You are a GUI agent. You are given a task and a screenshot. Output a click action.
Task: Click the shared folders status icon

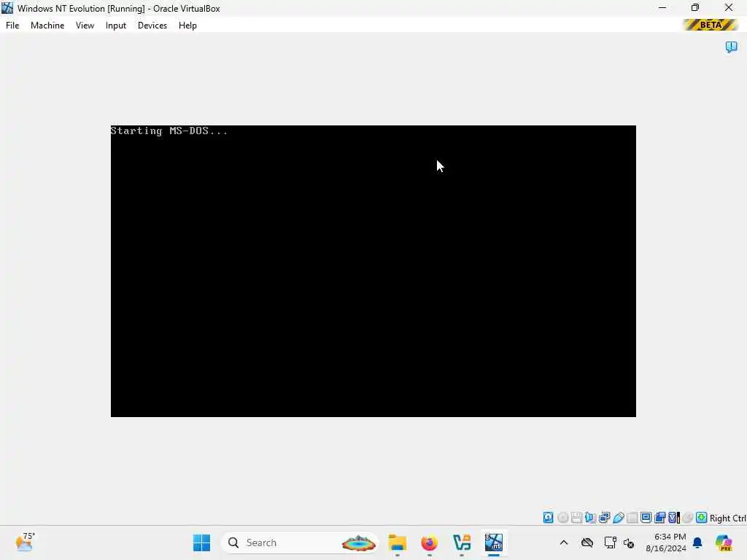(x=632, y=518)
